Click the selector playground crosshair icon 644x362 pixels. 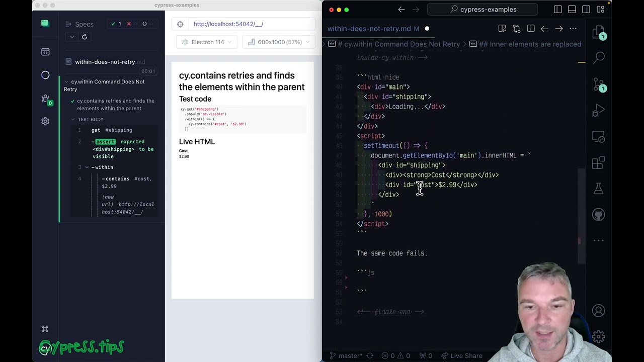180,24
